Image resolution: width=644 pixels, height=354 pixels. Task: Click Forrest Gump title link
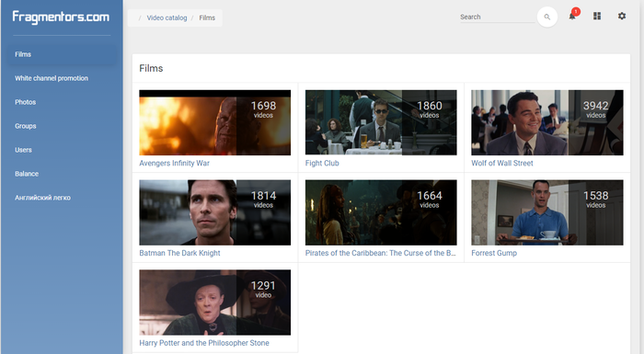[494, 253]
